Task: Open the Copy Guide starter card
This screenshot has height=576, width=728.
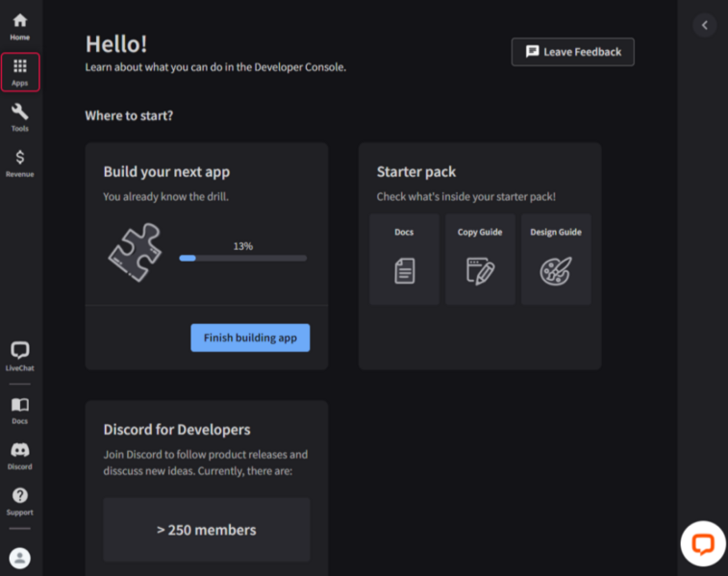Action: [480, 260]
